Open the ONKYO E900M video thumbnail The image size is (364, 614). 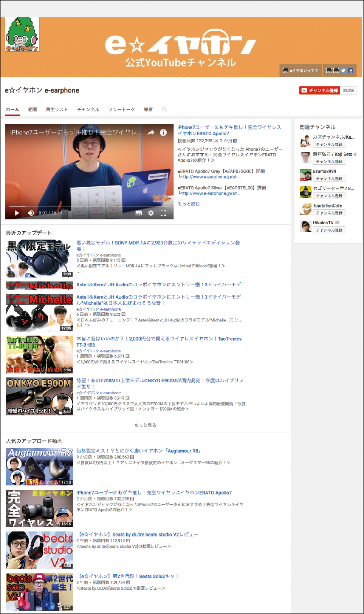40,396
